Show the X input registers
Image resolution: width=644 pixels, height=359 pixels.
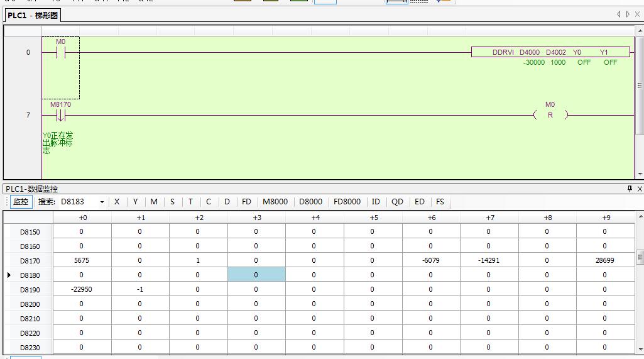tap(117, 202)
